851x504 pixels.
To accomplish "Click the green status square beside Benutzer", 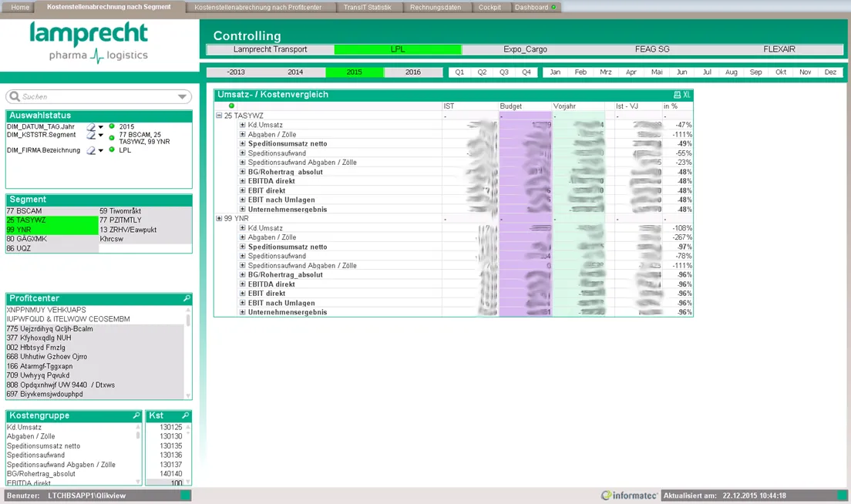I will 186,496.
